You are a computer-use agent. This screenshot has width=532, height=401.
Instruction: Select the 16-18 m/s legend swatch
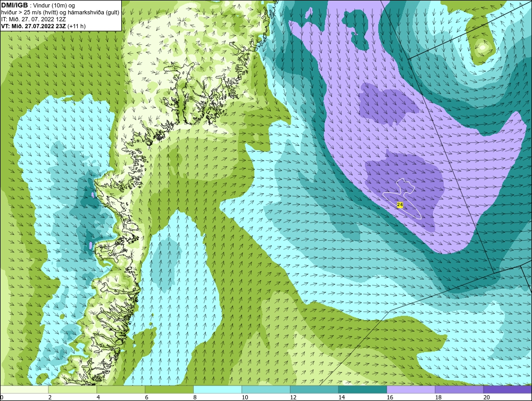click(x=411, y=389)
